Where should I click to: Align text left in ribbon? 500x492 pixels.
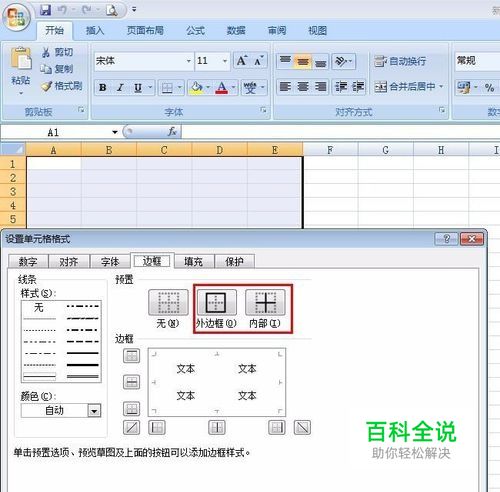pos(285,87)
